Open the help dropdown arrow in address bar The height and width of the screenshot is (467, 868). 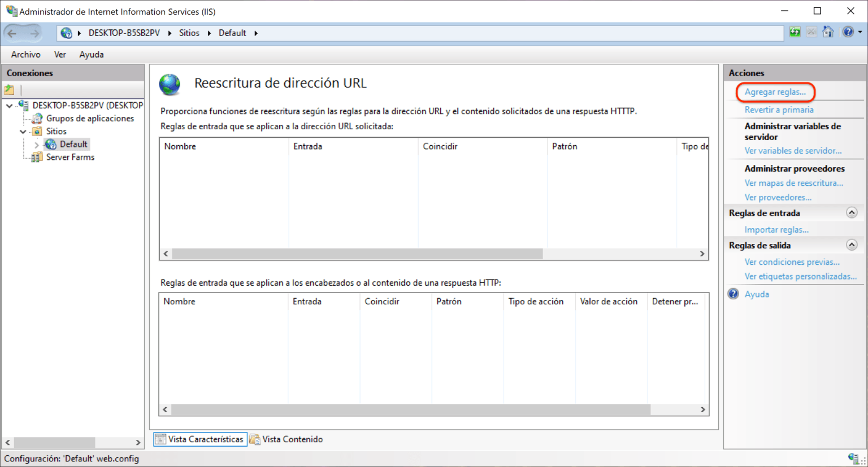coord(860,32)
